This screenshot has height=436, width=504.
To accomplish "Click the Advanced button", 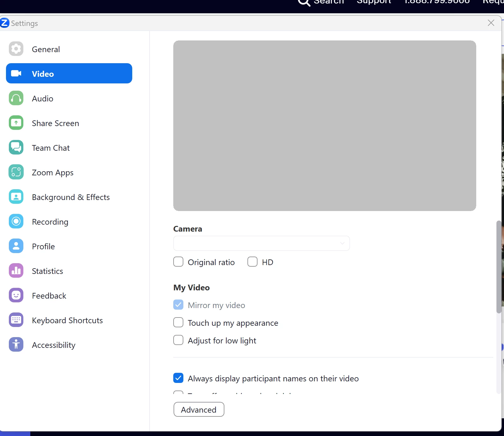I will pyautogui.click(x=199, y=409).
